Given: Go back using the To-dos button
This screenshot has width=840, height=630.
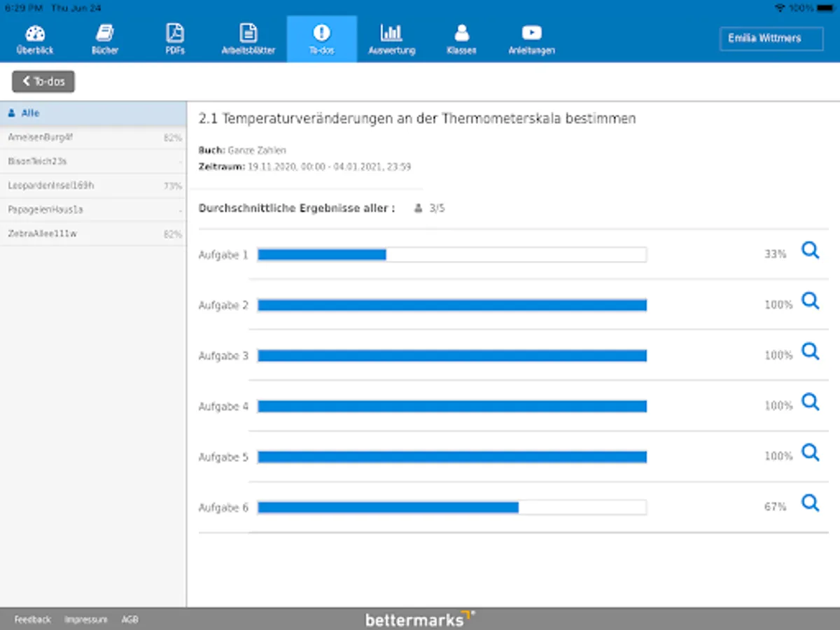Looking at the screenshot, I should coord(43,81).
